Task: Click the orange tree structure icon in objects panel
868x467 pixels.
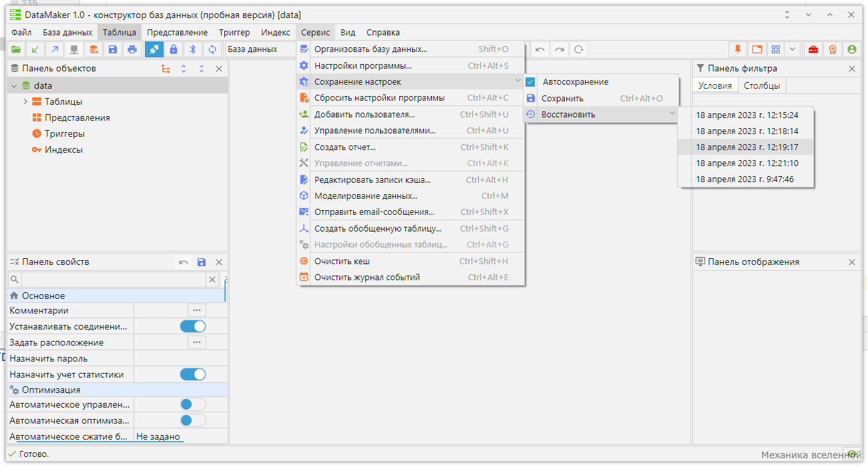Action: tap(166, 69)
